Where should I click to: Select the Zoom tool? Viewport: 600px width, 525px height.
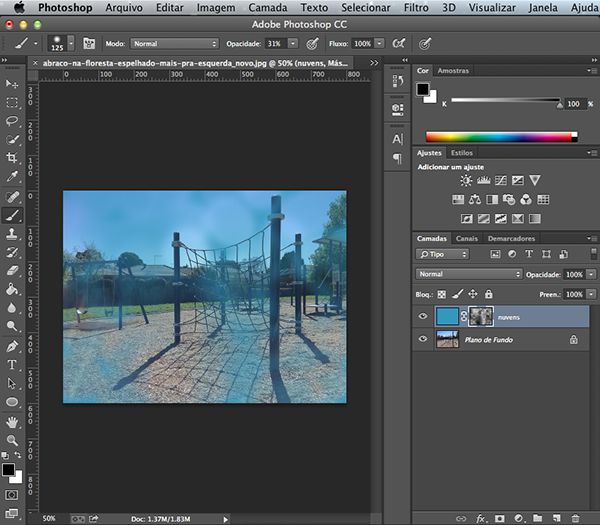[x=12, y=440]
